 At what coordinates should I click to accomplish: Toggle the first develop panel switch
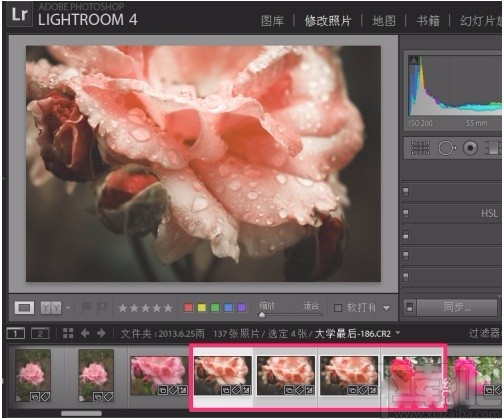406,192
